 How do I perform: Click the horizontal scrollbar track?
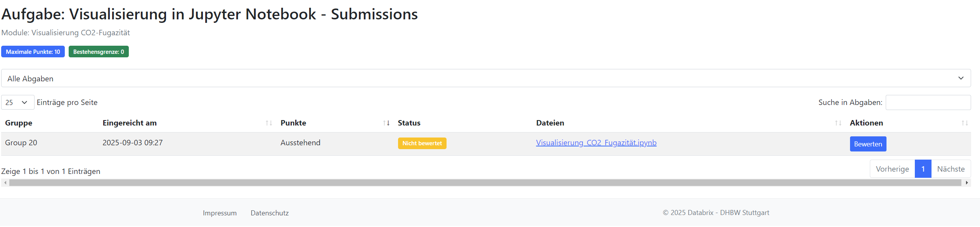pos(485,183)
